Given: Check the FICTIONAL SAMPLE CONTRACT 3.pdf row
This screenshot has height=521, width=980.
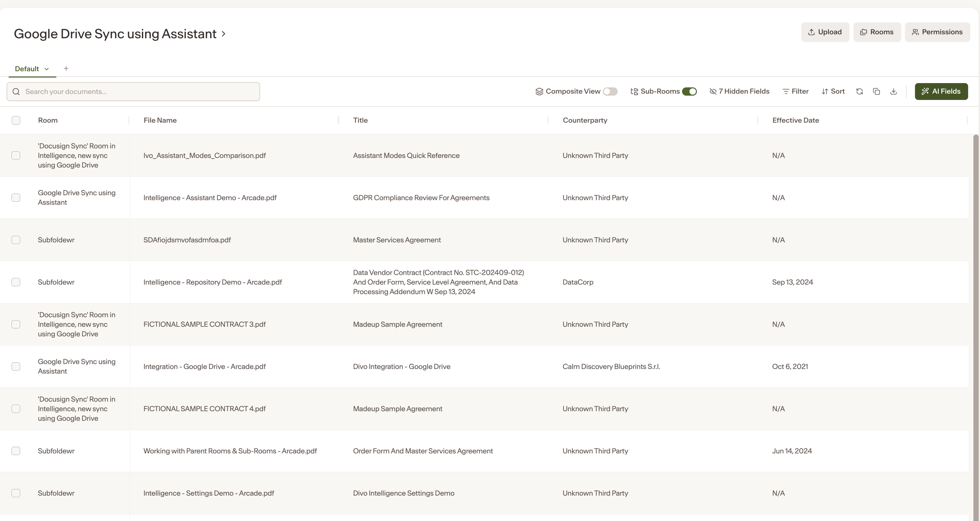Looking at the screenshot, I should 16,324.
